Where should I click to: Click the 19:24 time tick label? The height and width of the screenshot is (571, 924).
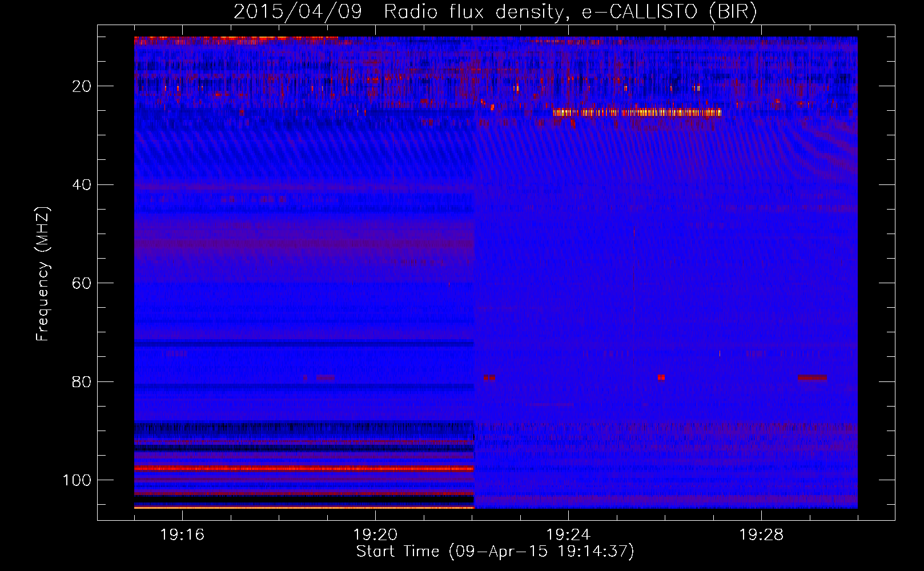(568, 535)
